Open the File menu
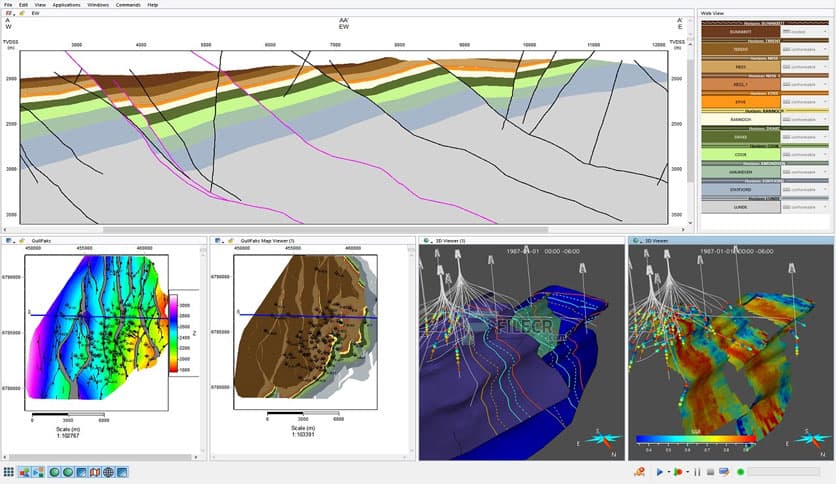This screenshot has width=836, height=484. 8,5
